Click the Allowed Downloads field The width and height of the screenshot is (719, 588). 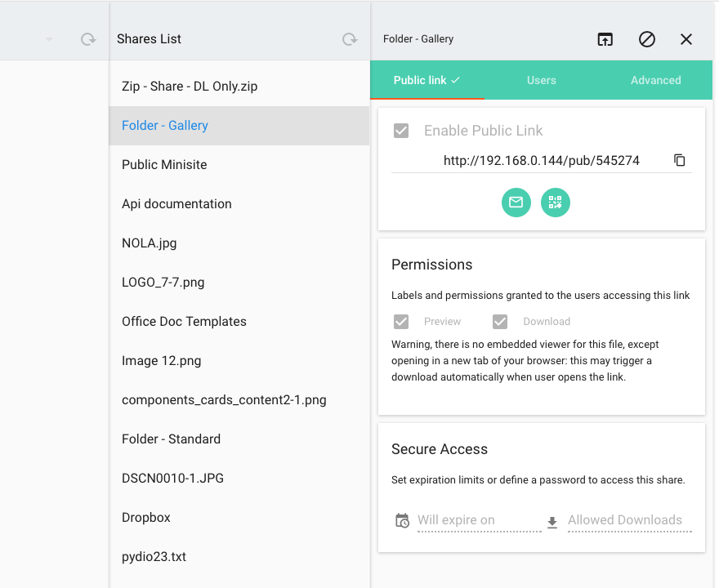[x=630, y=521]
